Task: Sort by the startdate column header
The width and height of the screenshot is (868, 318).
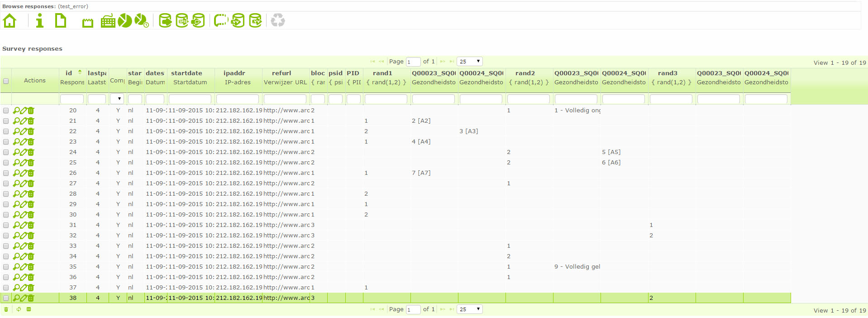Action: (186, 73)
